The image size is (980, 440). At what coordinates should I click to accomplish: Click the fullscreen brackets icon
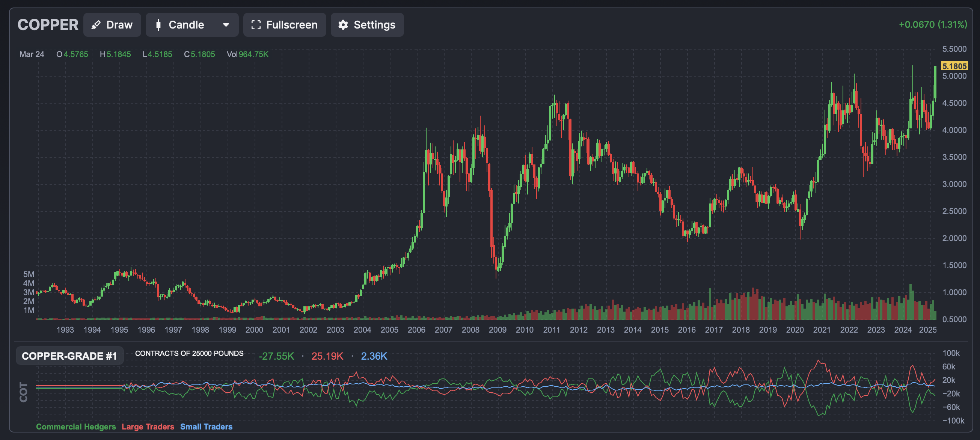[x=256, y=25]
